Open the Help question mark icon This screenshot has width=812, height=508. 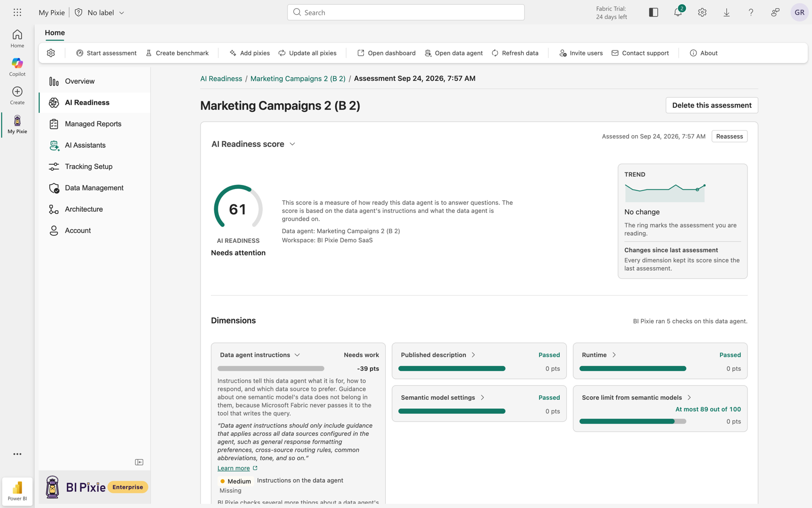(751, 12)
